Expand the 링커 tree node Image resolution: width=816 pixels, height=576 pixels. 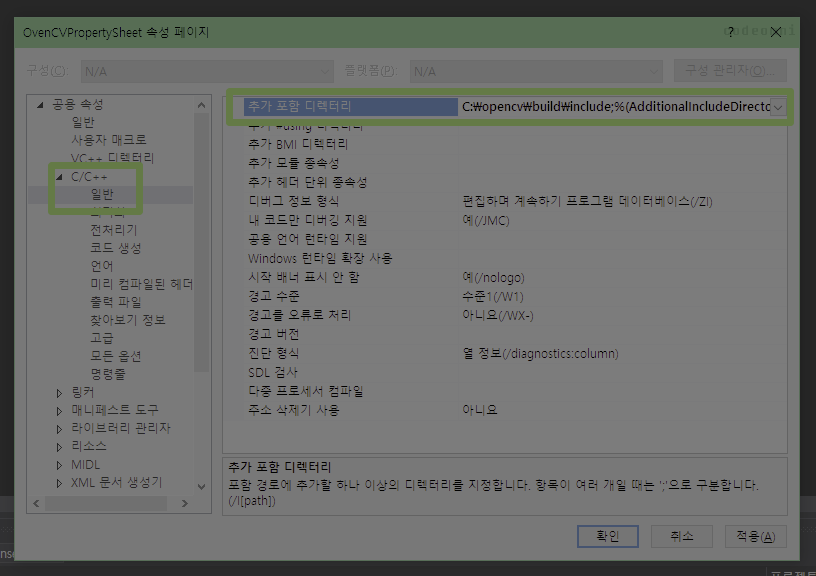click(x=59, y=393)
